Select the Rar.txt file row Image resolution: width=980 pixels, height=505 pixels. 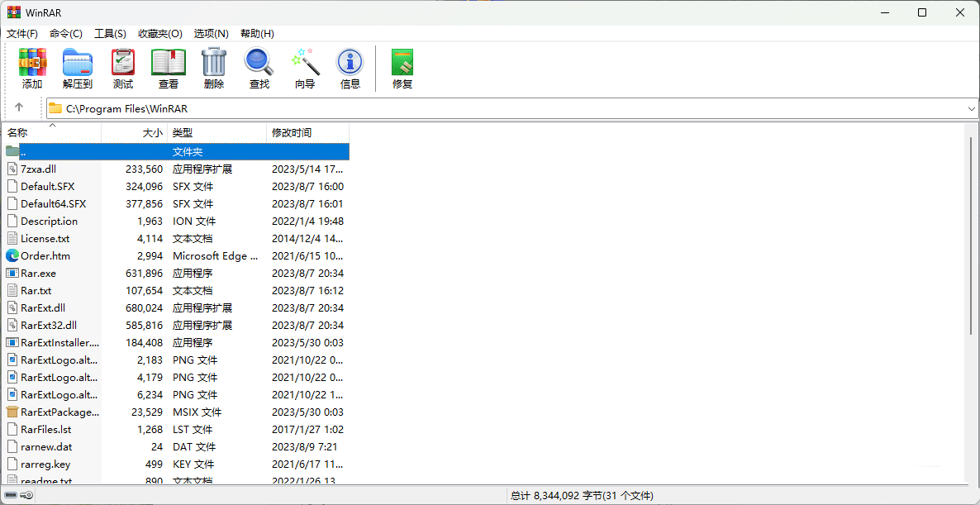pos(176,291)
